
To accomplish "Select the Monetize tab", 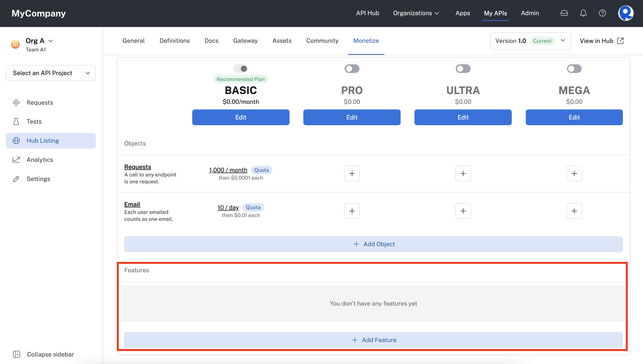I will (366, 41).
